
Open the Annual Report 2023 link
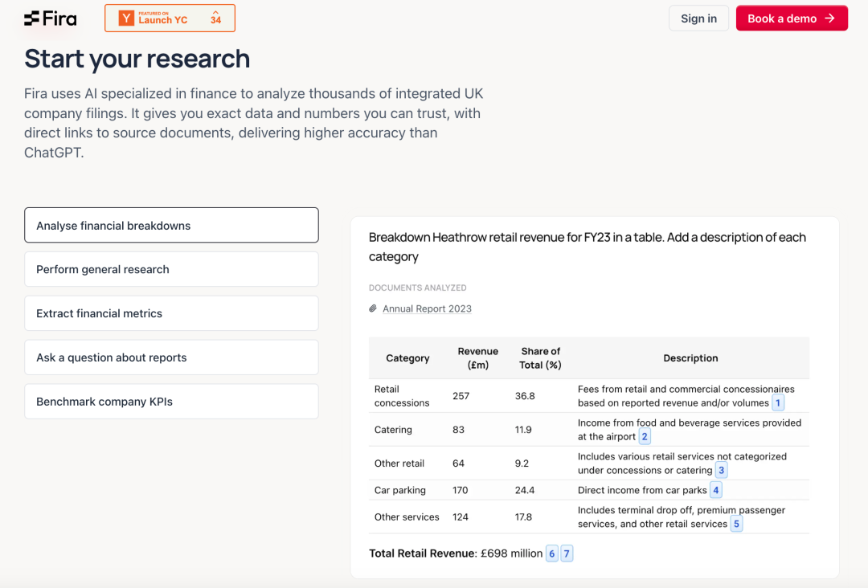click(x=427, y=308)
